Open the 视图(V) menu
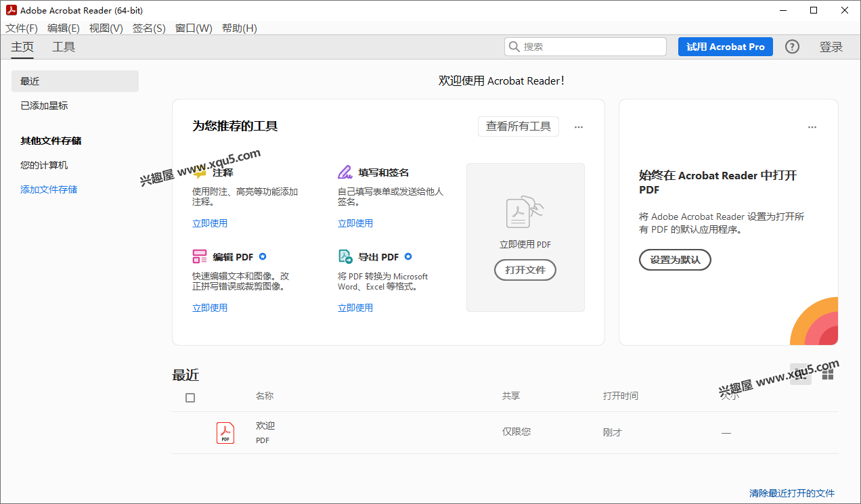This screenshot has width=861, height=504. (x=106, y=28)
